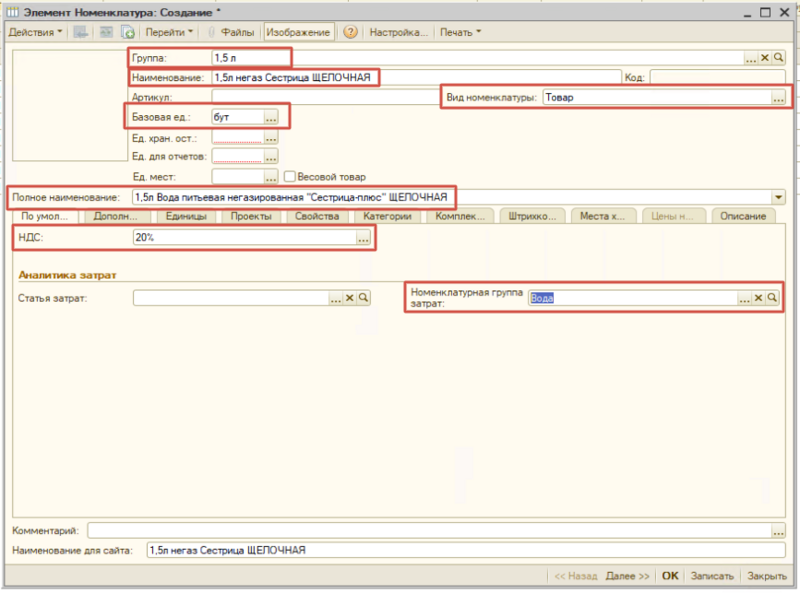Click the Далее >> button
This screenshot has width=800, height=593.
pyautogui.click(x=627, y=576)
